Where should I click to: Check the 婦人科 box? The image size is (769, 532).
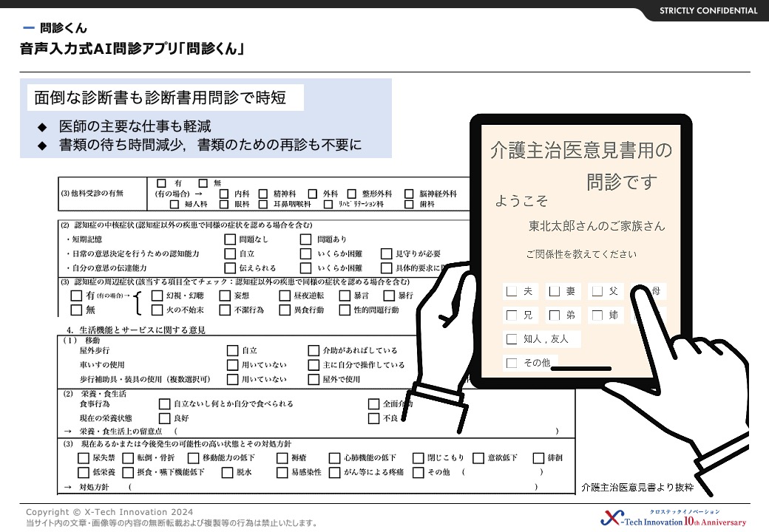(175, 204)
